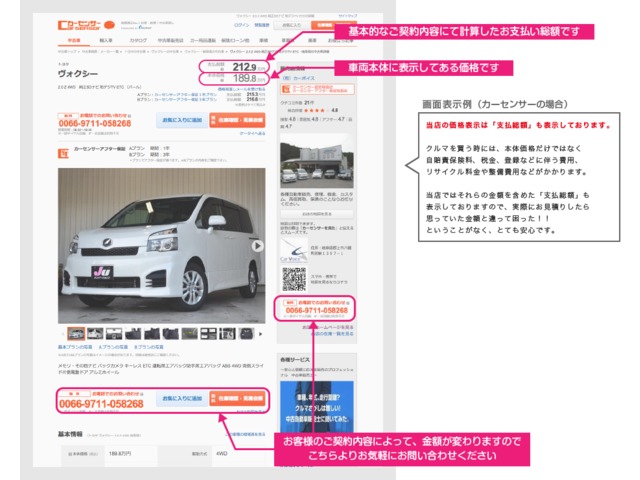The height and width of the screenshot is (480, 640).
Task: Click the 212.9 total payment price
Action: tap(244, 67)
